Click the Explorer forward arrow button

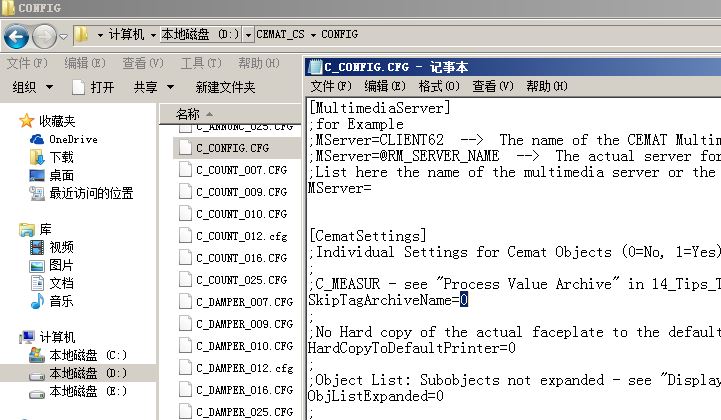pyautogui.click(x=44, y=36)
